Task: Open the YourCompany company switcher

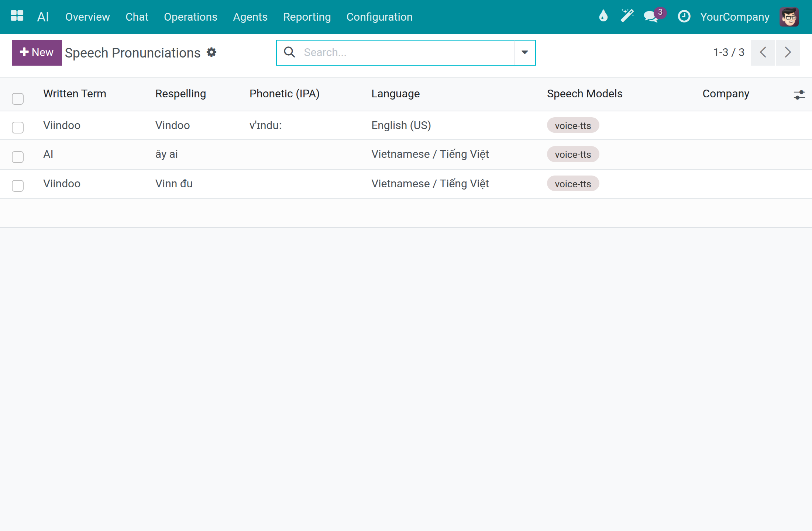Action: coord(735,17)
